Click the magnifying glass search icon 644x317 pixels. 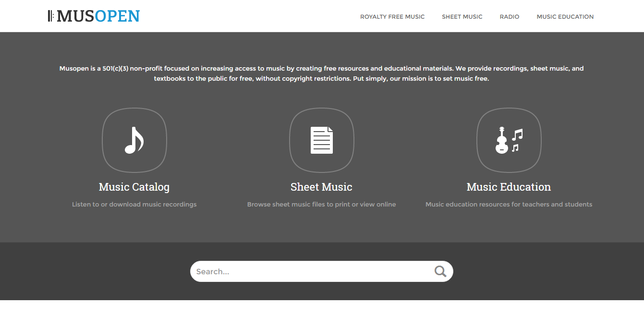[x=440, y=271]
